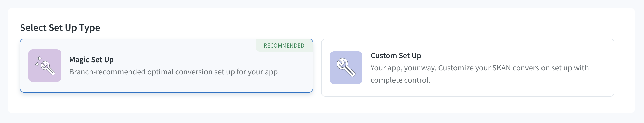Click the purple Magic Set Up wrench icon
This screenshot has width=644, height=123.
pyautogui.click(x=45, y=66)
